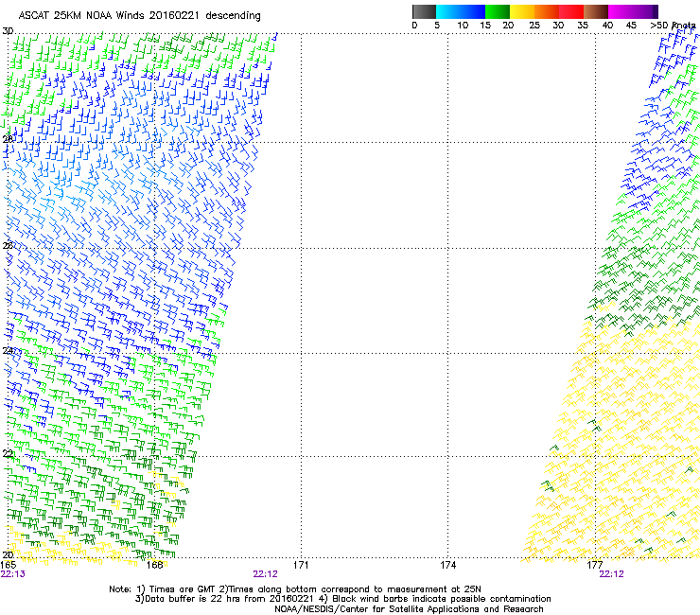The height and width of the screenshot is (615, 700).
Task: Click the longitude axis label '177'
Action: pyautogui.click(x=595, y=566)
